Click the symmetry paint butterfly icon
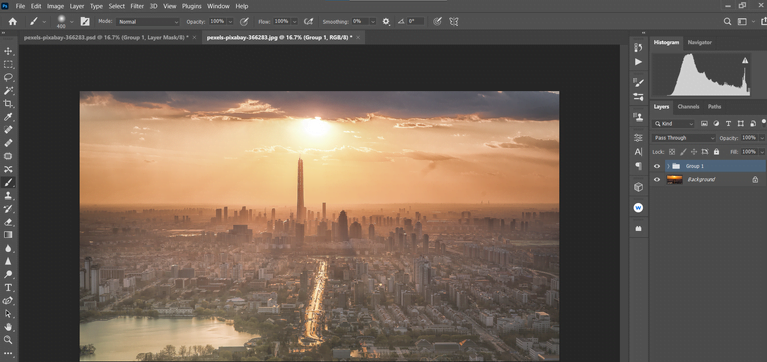 (x=453, y=22)
